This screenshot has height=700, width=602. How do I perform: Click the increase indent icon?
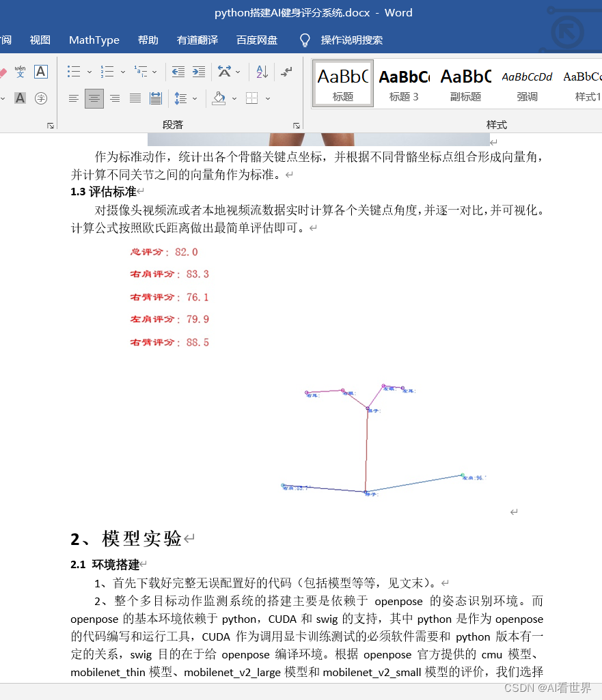pos(198,71)
